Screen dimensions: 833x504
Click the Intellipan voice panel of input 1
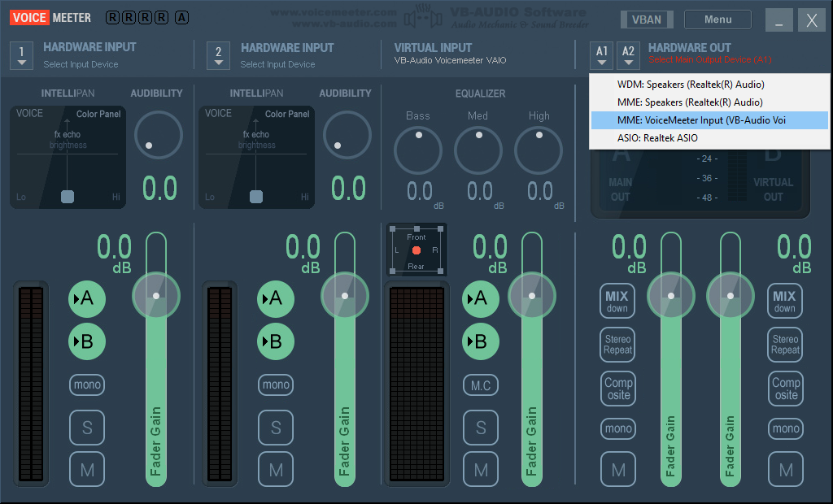(68, 157)
